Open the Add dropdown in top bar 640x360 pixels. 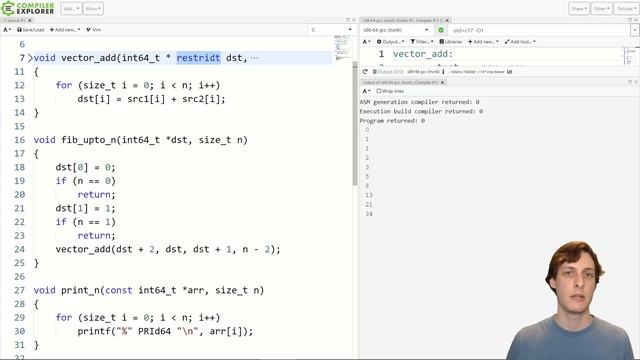[71, 9]
